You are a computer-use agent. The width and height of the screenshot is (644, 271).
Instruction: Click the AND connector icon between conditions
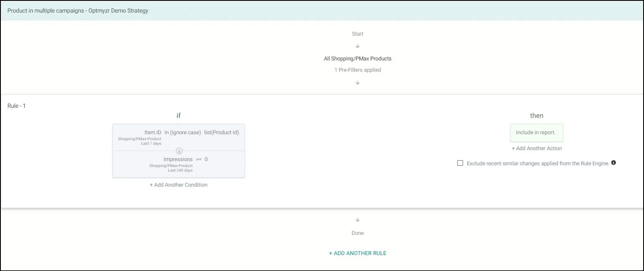(179, 151)
